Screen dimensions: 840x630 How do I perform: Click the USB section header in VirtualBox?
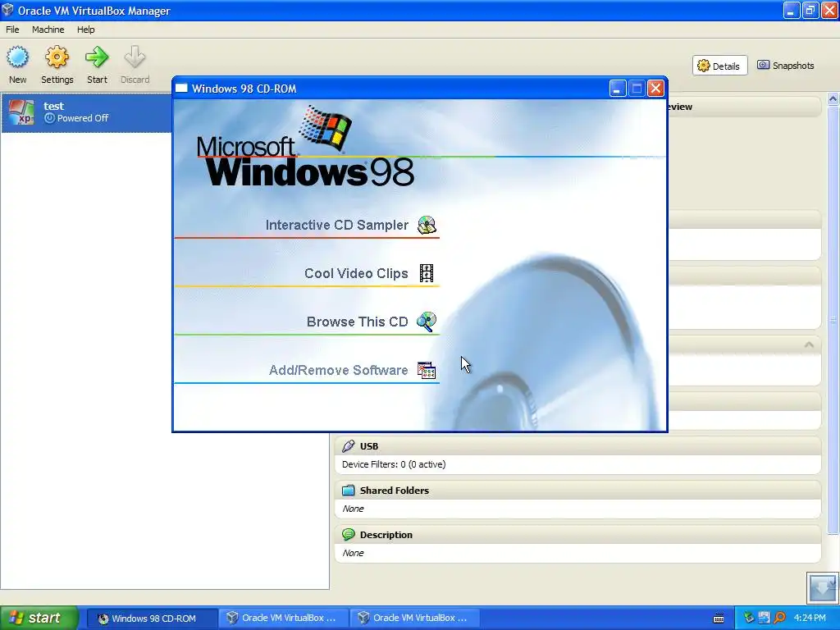578,445
